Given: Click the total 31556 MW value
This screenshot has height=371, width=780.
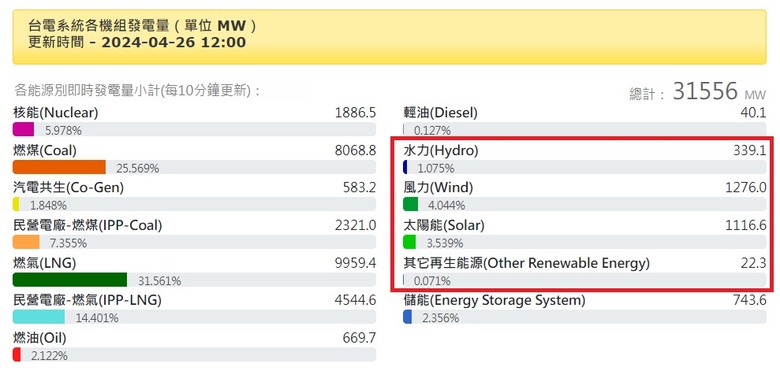Looking at the screenshot, I should [720, 91].
